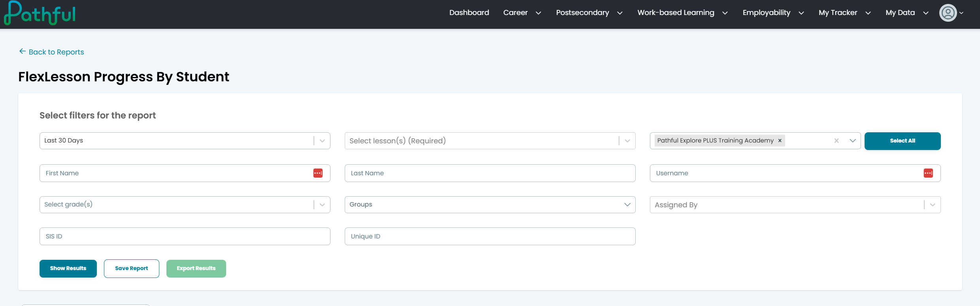Open the Career nav menu
This screenshot has width=980, height=306.
click(515, 13)
